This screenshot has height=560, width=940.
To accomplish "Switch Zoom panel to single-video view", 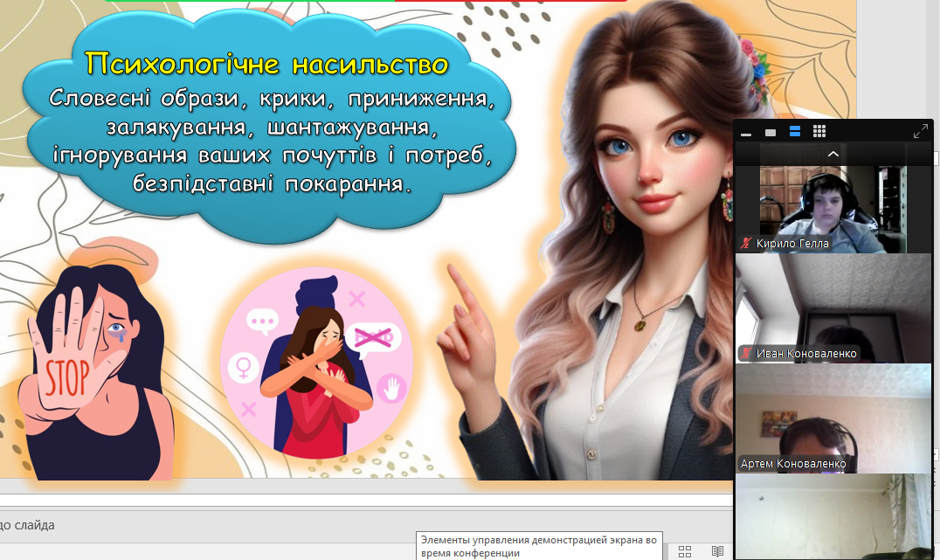I will click(771, 132).
